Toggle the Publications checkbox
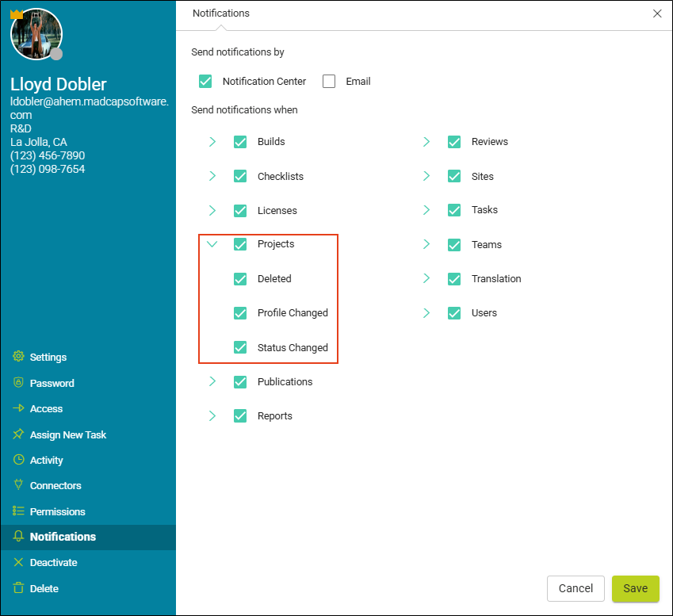The height and width of the screenshot is (616, 673). click(x=240, y=381)
